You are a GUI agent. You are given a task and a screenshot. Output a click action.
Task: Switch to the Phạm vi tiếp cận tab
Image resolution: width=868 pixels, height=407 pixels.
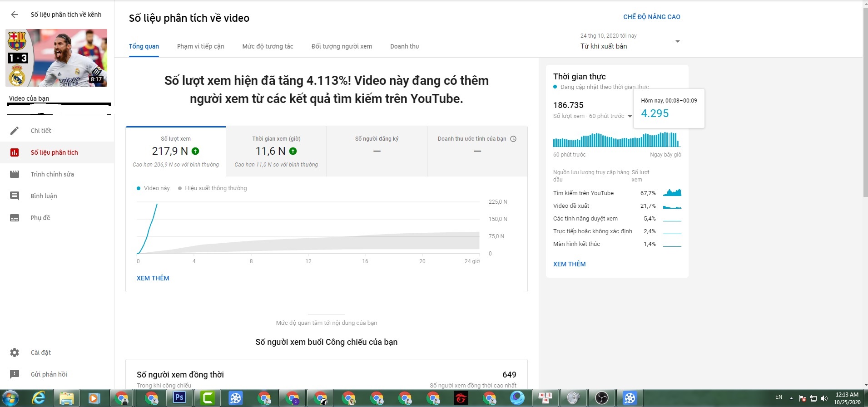pos(200,46)
